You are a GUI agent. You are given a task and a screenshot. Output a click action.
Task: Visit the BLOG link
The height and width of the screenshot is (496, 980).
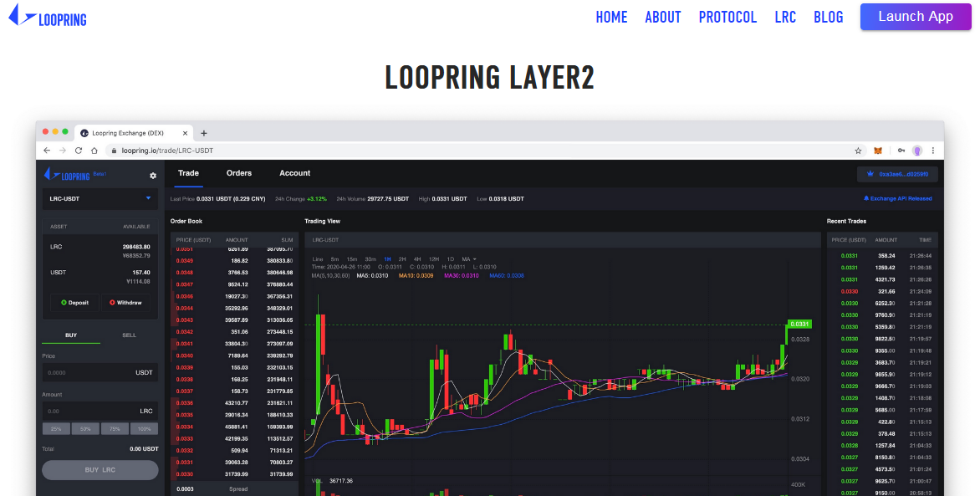coord(828,17)
